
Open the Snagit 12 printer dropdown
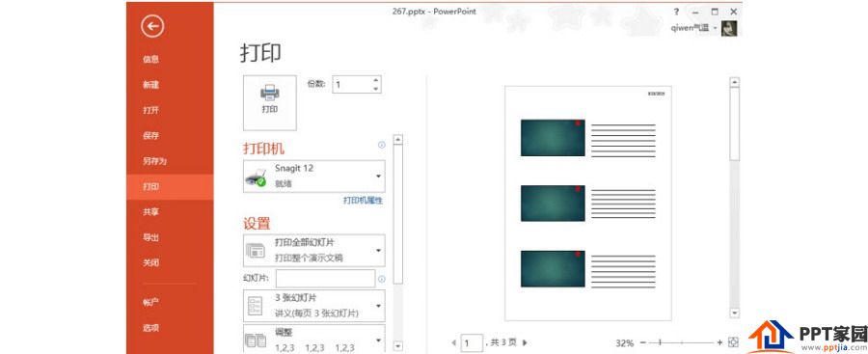tap(313, 177)
